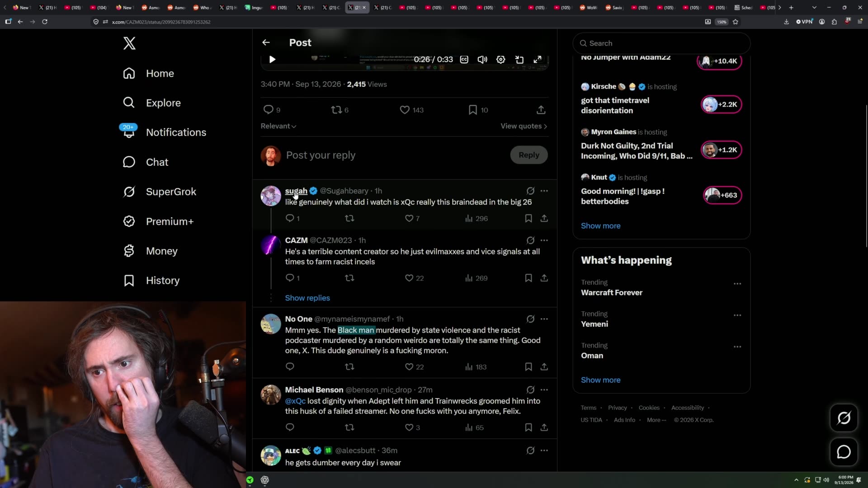Image resolution: width=868 pixels, height=488 pixels.
Task: Mute the video volume
Action: click(x=482, y=59)
